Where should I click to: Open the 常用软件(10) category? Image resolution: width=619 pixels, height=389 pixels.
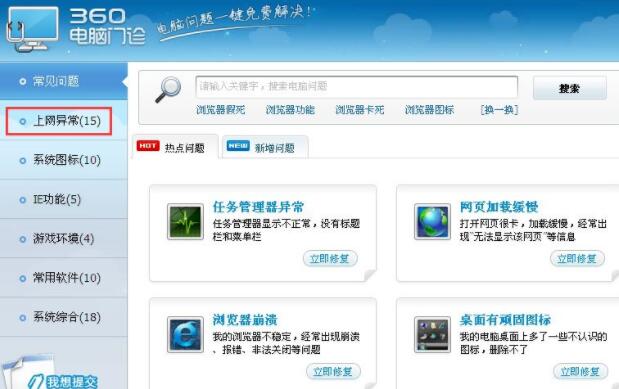64,278
